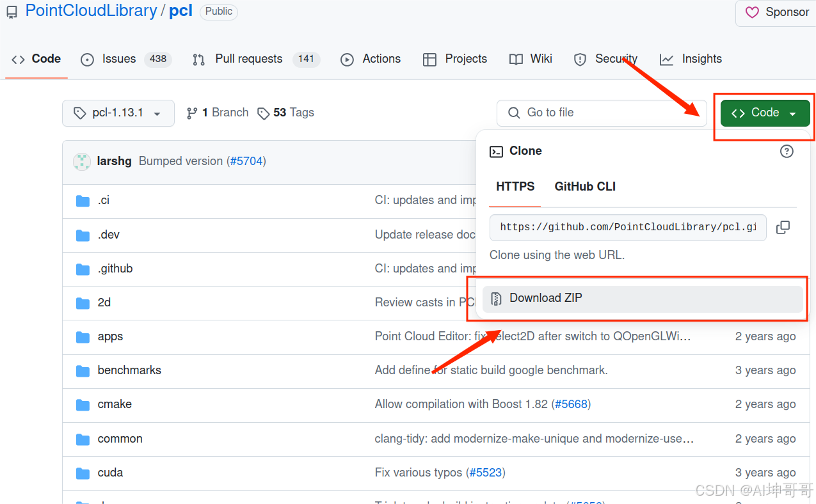Copy the clone URL to clipboard

pos(783,227)
